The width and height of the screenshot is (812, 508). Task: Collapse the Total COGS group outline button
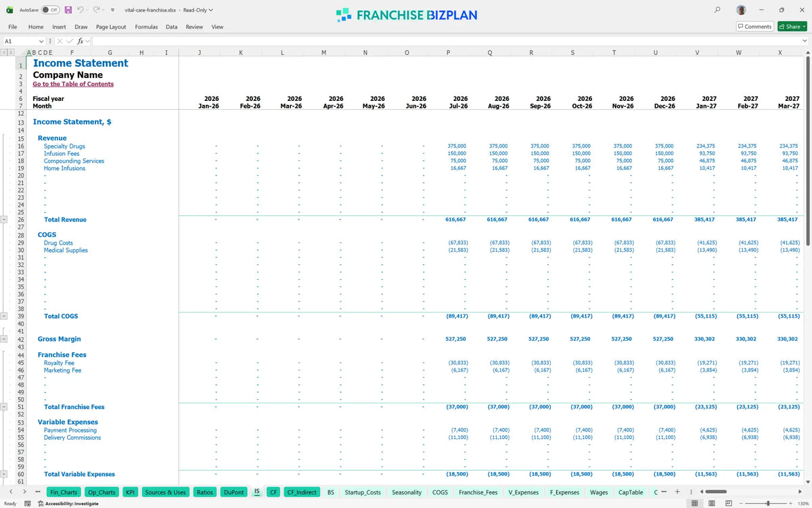pyautogui.click(x=5, y=316)
